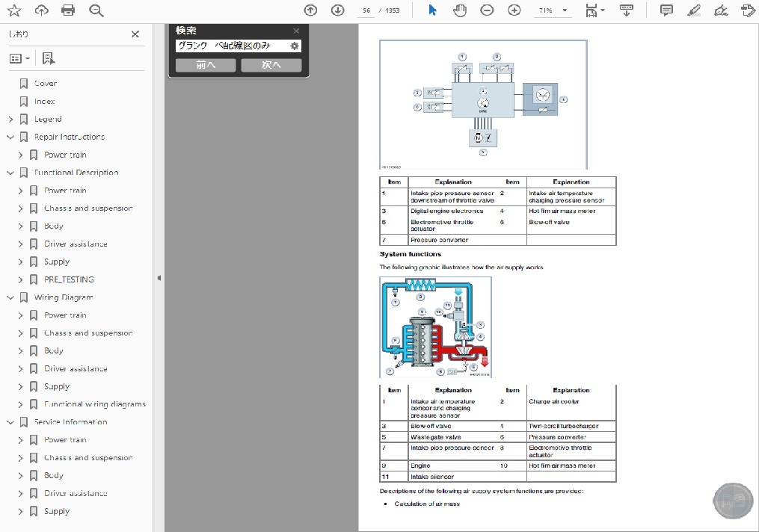Close the 検索 search box

[296, 31]
